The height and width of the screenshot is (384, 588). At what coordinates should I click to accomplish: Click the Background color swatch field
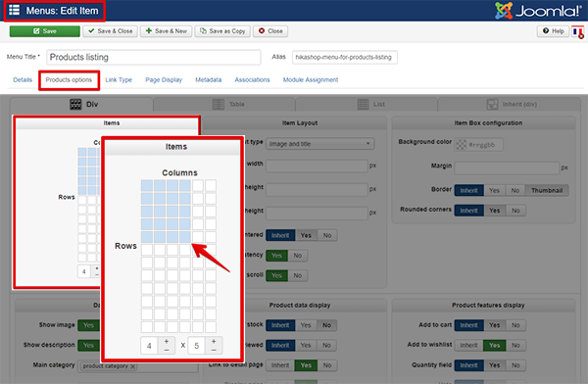click(x=478, y=144)
